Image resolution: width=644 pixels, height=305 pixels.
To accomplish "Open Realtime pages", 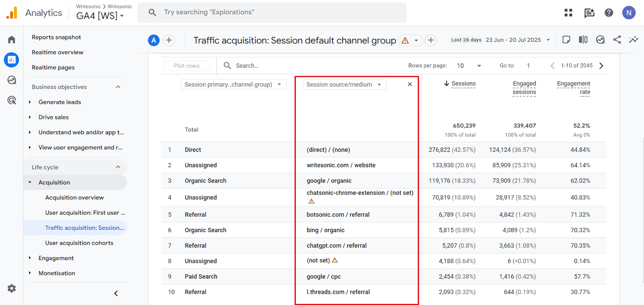I will [x=53, y=67].
